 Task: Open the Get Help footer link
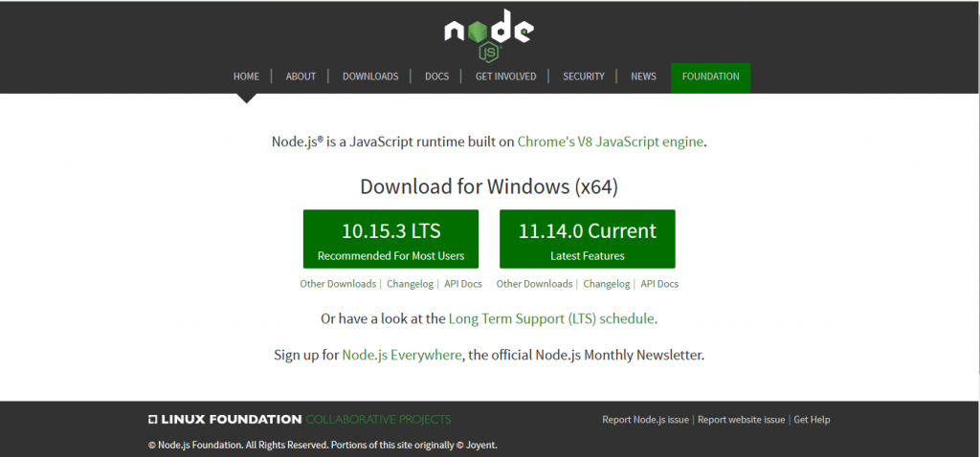[812, 420]
